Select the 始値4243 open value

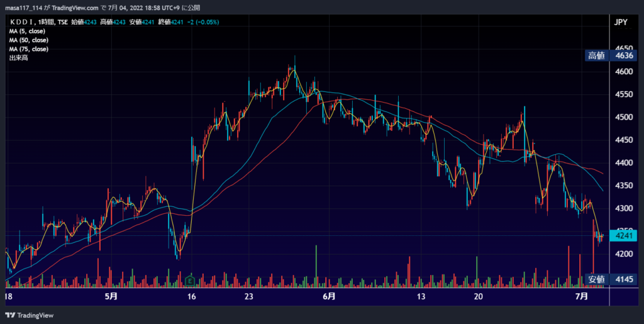pos(84,23)
